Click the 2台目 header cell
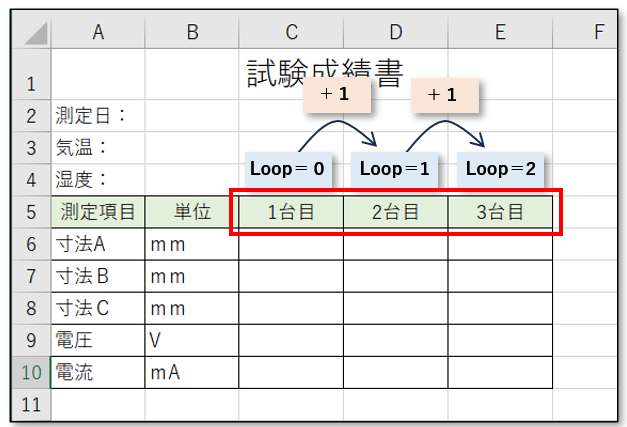627x427 pixels. tap(395, 212)
